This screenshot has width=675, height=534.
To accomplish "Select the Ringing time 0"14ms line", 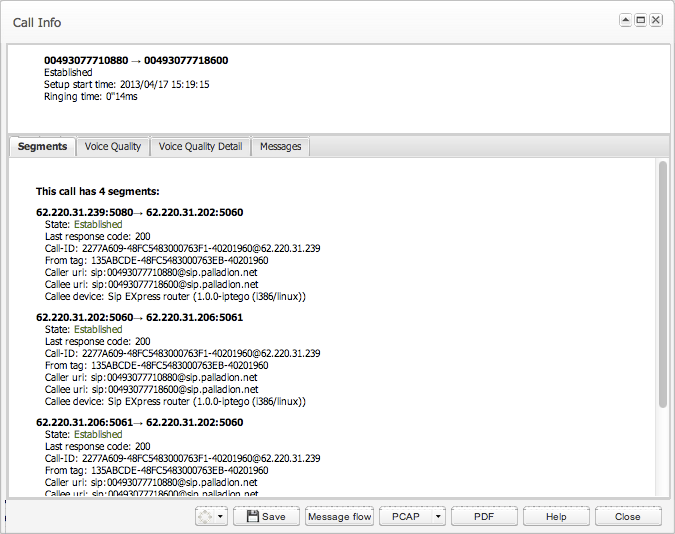I will (x=90, y=96).
